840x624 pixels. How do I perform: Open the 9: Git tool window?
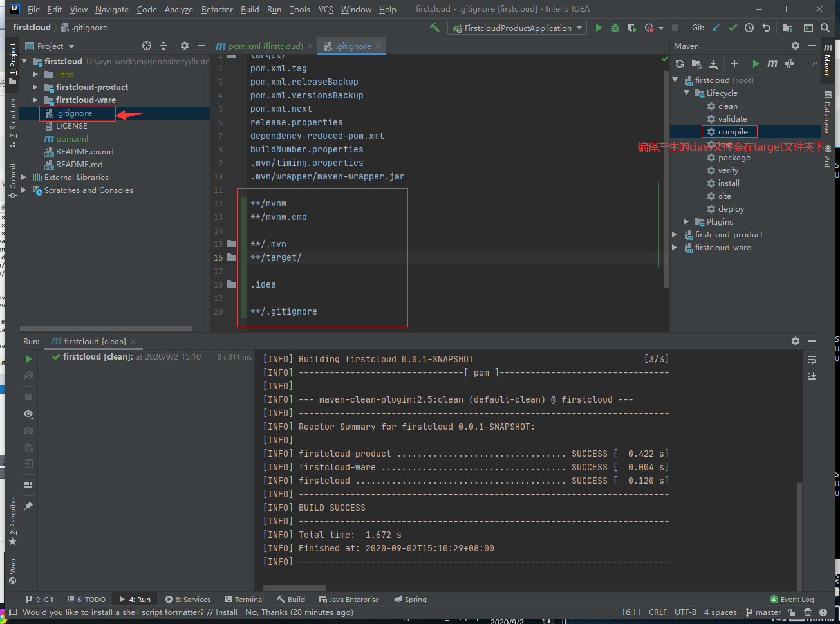point(39,599)
